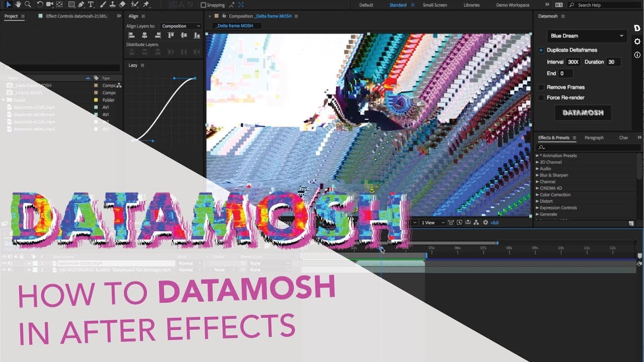
Task: Toggle the composition viewer lock icon
Action: tap(223, 16)
